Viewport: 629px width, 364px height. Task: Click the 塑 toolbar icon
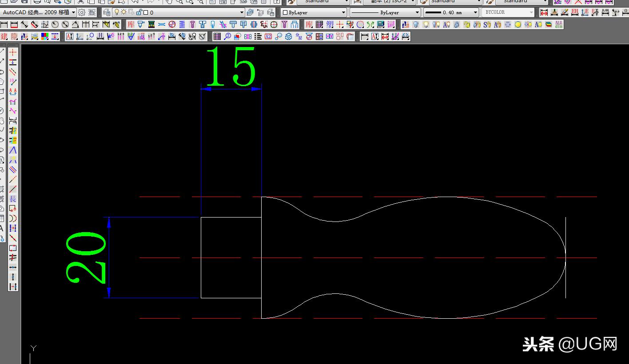pyautogui.click(x=330, y=24)
